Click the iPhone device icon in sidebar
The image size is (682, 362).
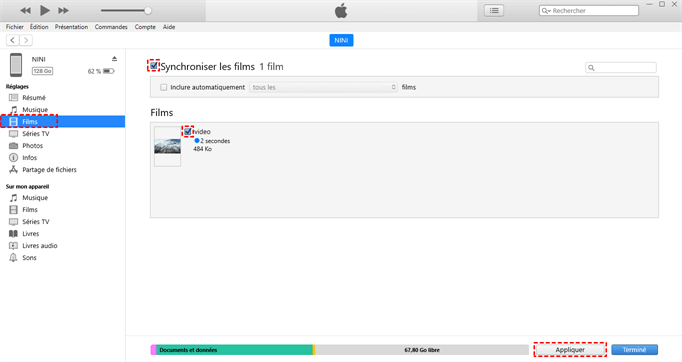[x=16, y=65]
